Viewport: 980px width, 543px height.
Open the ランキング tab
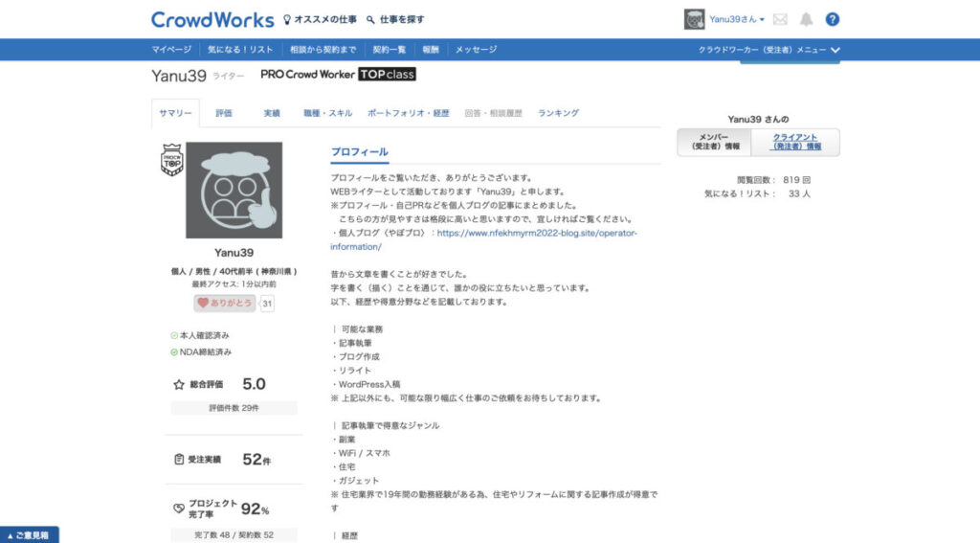(x=558, y=113)
